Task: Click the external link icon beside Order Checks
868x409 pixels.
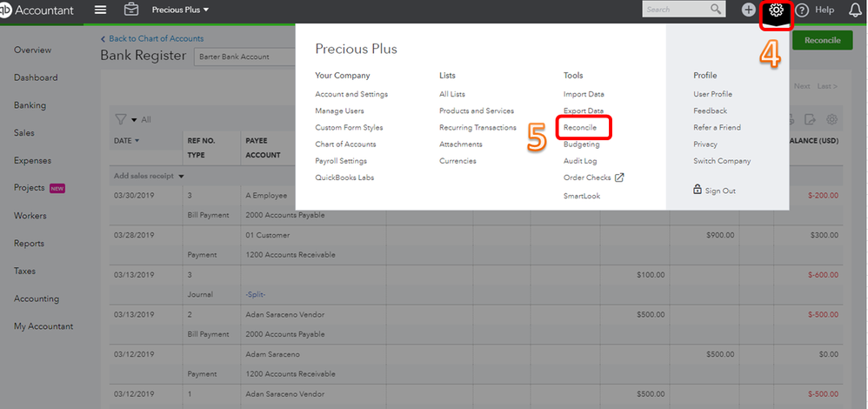Action: 619,178
